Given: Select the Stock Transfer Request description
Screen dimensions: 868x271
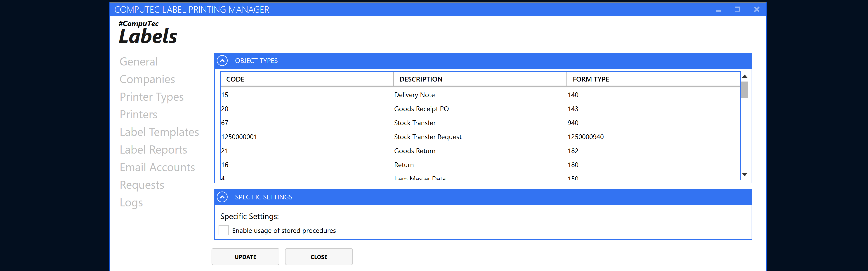Looking at the screenshot, I should tap(428, 137).
